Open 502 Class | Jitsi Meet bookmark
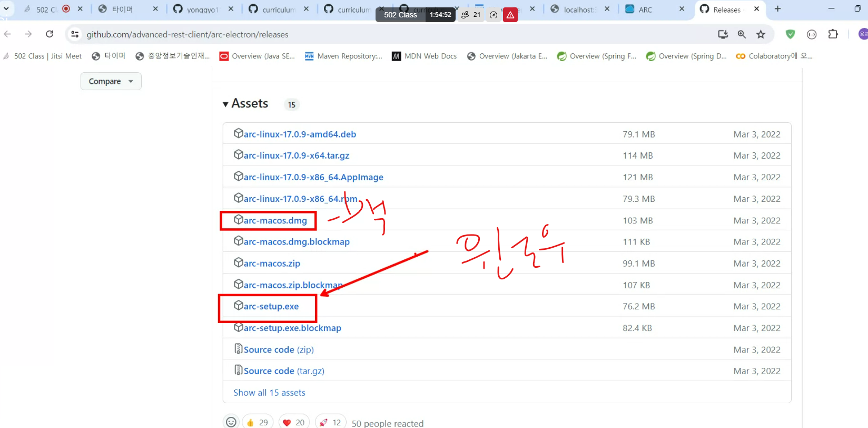Viewport: 868px width, 428px height. pos(43,56)
